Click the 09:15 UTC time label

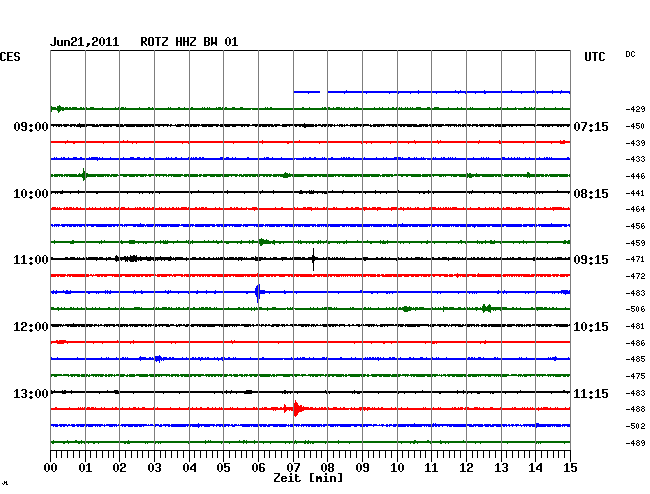pyautogui.click(x=591, y=260)
